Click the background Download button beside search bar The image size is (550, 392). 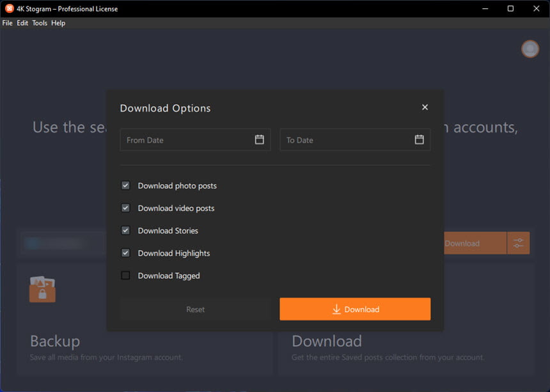click(x=475, y=243)
